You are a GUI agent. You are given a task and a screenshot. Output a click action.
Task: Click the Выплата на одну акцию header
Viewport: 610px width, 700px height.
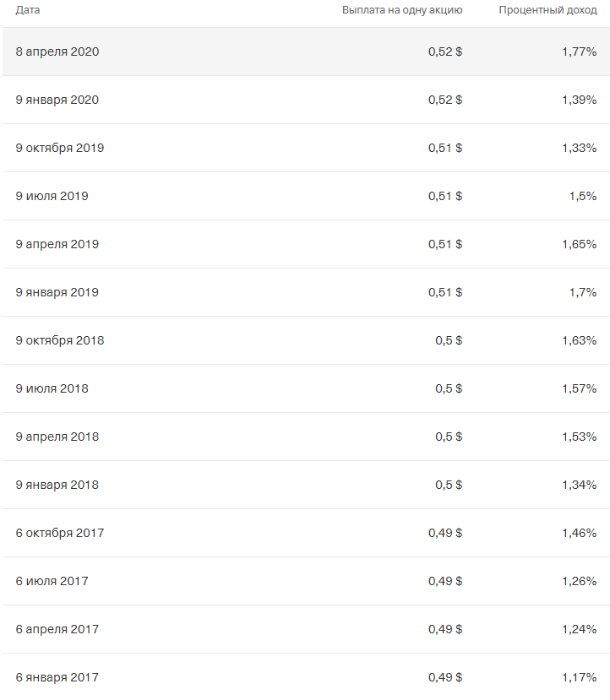pos(402,10)
